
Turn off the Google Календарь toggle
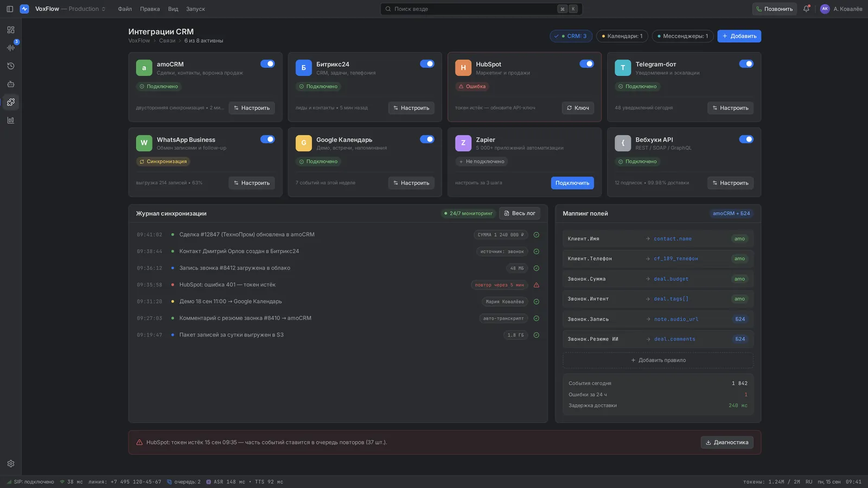click(x=427, y=139)
